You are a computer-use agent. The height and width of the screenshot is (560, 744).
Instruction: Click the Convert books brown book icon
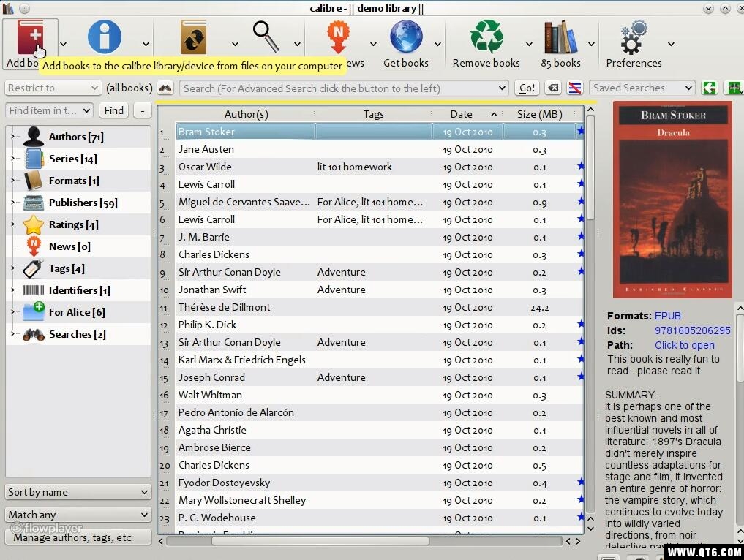click(194, 37)
